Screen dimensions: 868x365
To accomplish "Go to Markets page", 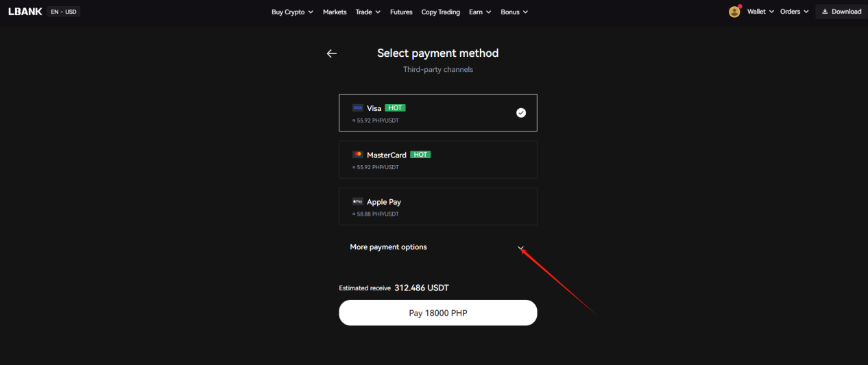I will pos(335,12).
